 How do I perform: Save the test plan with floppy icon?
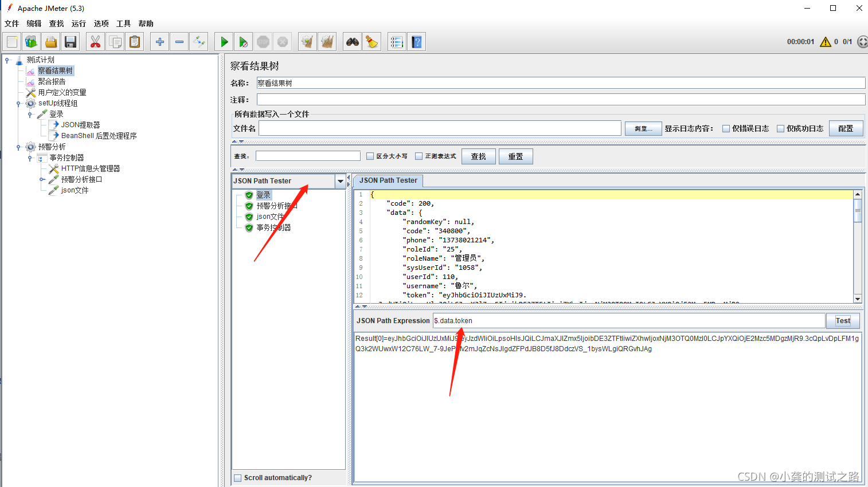click(x=71, y=42)
